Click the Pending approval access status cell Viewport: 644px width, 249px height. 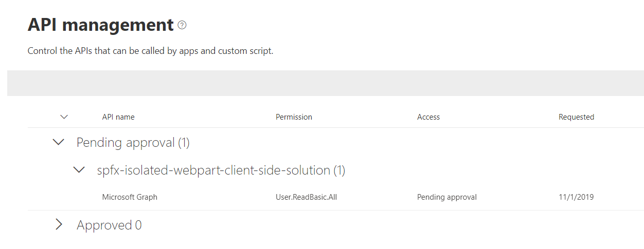pos(446,197)
